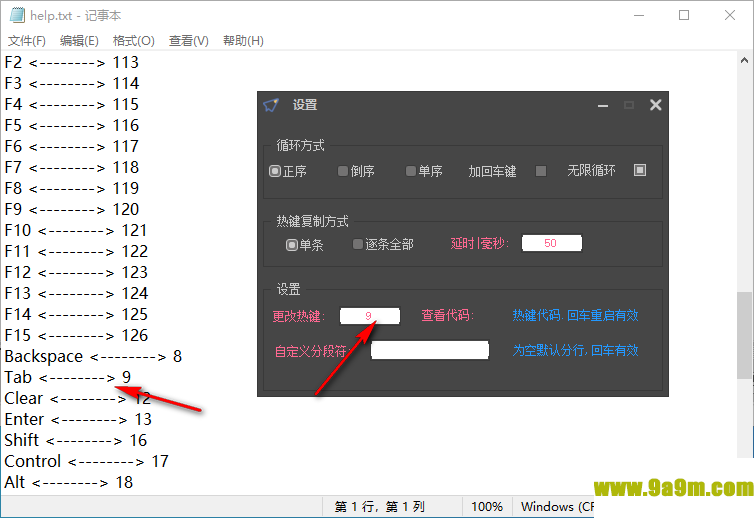Screen dimensions: 754x518
Task: Click the Alt <--------> 18 line
Action: [69, 483]
